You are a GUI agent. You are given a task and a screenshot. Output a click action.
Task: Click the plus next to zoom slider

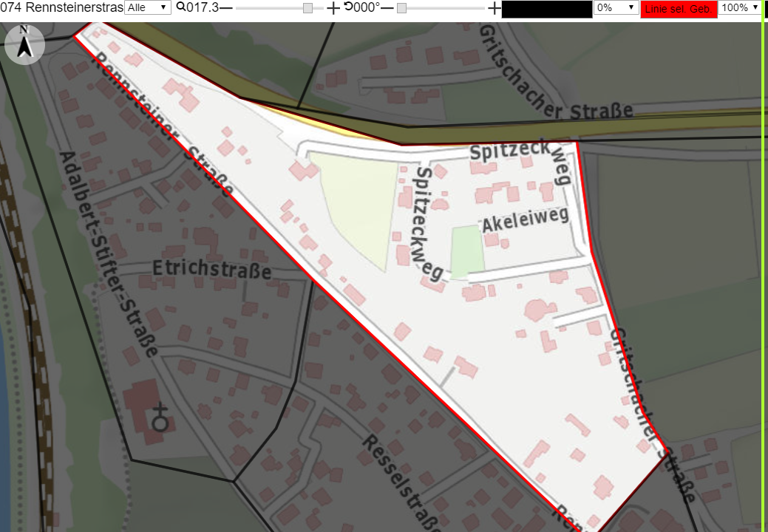click(x=333, y=8)
